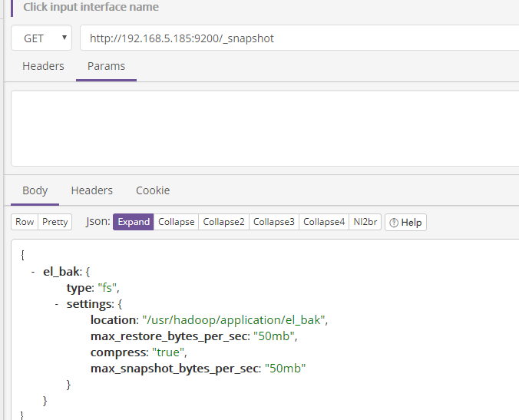
Task: Switch to the request Headers tab
Action: pos(43,66)
